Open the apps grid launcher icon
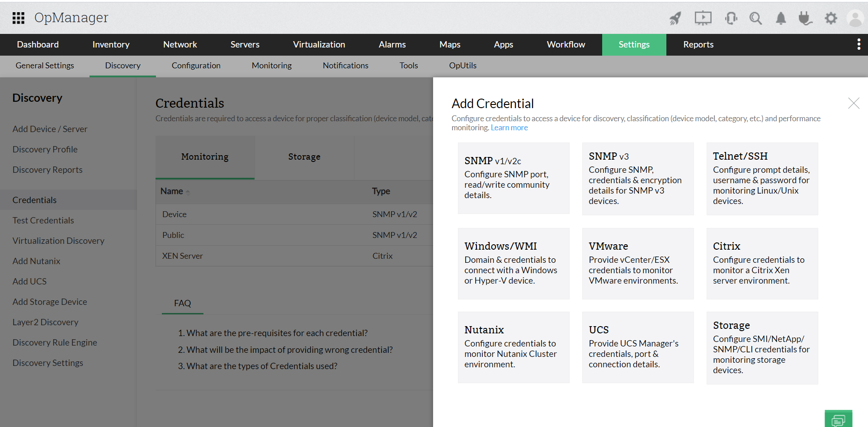This screenshot has width=868, height=427. (x=18, y=18)
